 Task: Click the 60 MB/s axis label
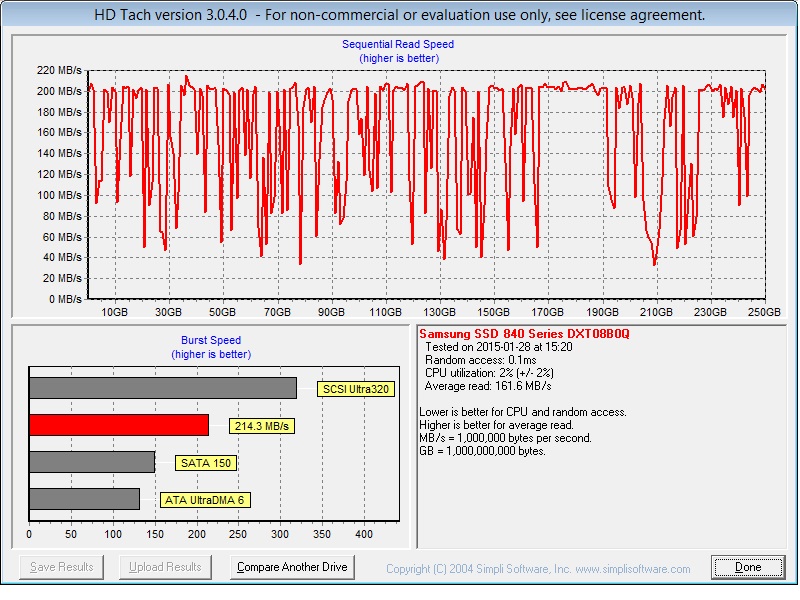pos(62,237)
